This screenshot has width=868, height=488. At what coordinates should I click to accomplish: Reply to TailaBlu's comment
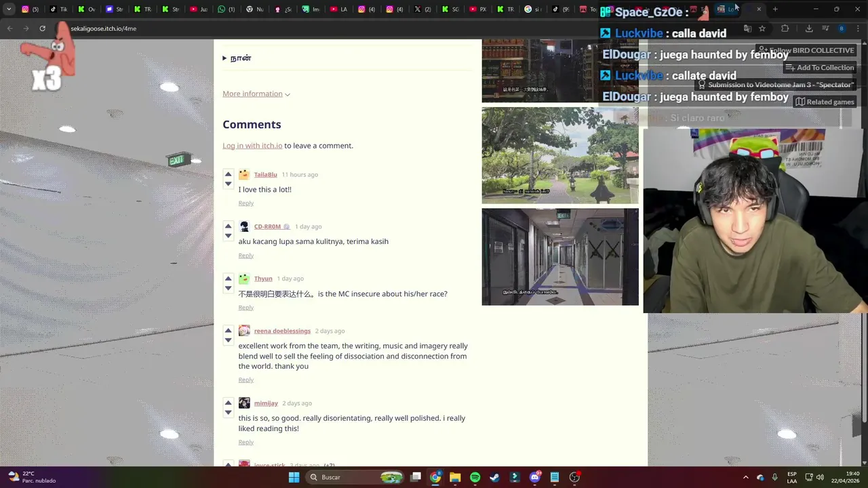click(245, 203)
